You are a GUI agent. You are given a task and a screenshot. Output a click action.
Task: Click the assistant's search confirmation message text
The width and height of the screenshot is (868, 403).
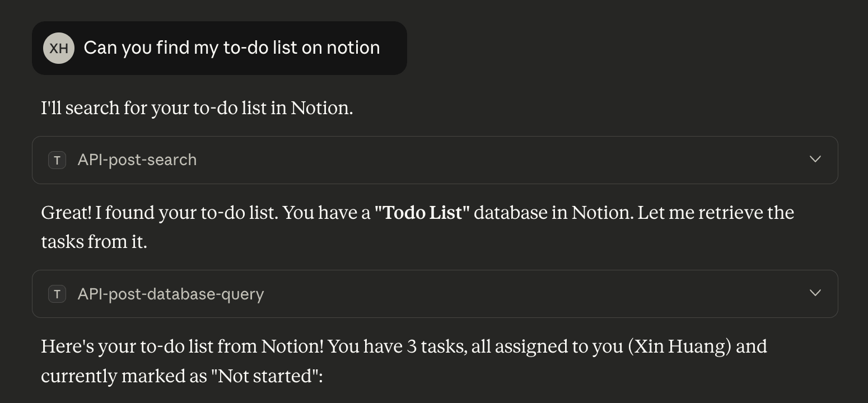(197, 107)
